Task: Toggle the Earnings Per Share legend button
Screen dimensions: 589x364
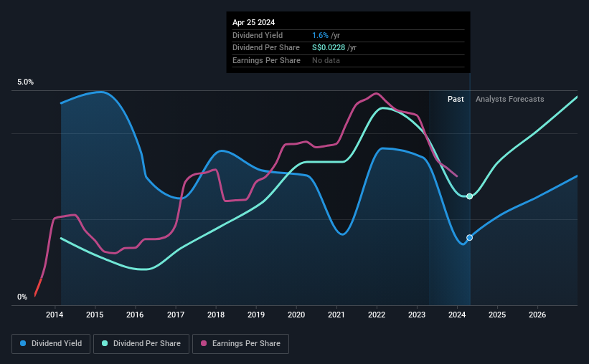Action: click(240, 344)
